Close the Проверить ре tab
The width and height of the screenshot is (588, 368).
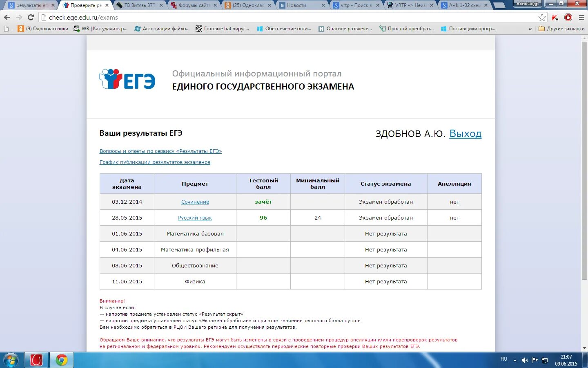pos(107,5)
